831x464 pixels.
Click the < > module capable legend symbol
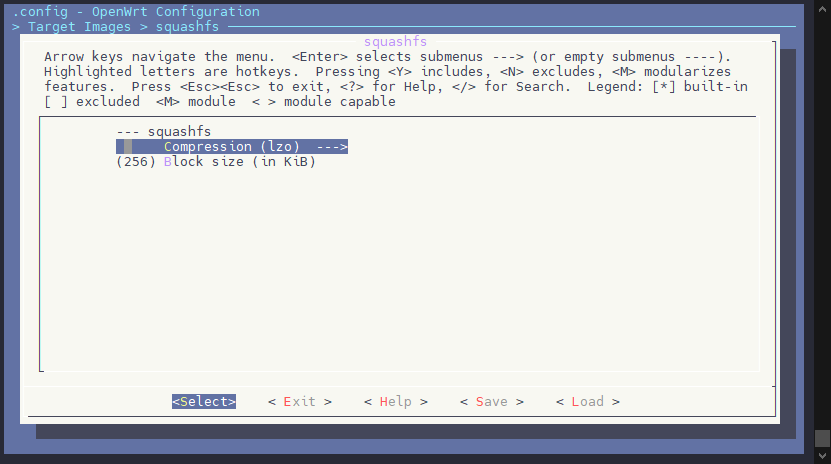[264, 102]
